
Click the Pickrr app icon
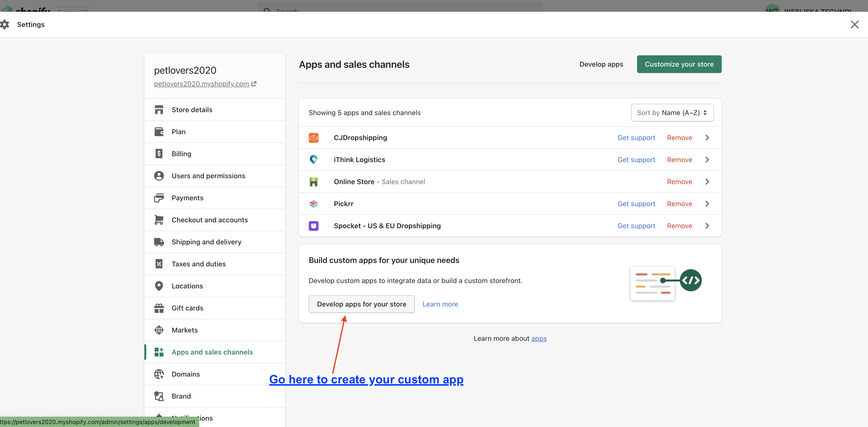click(313, 204)
